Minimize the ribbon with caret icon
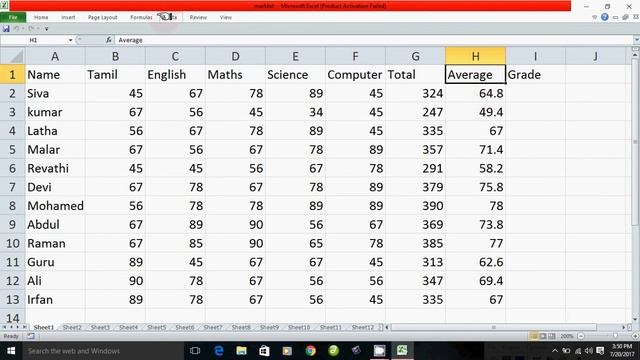640x360 pixels. pos(594,17)
